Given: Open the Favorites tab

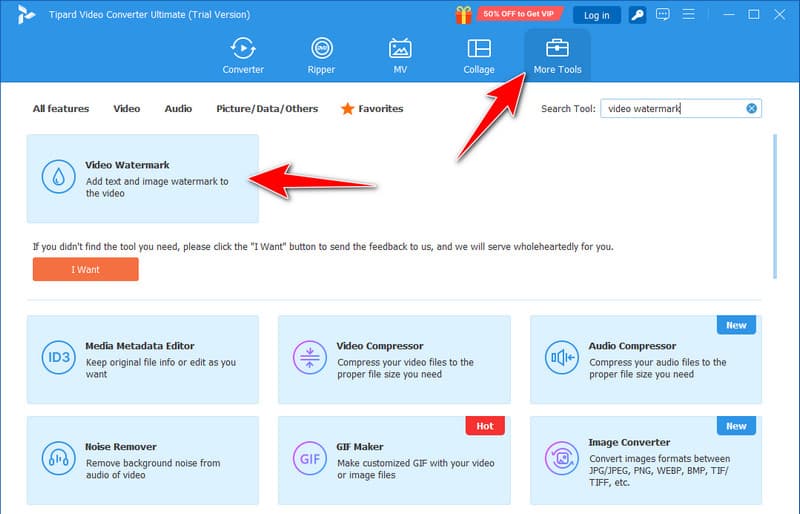Looking at the screenshot, I should [372, 109].
